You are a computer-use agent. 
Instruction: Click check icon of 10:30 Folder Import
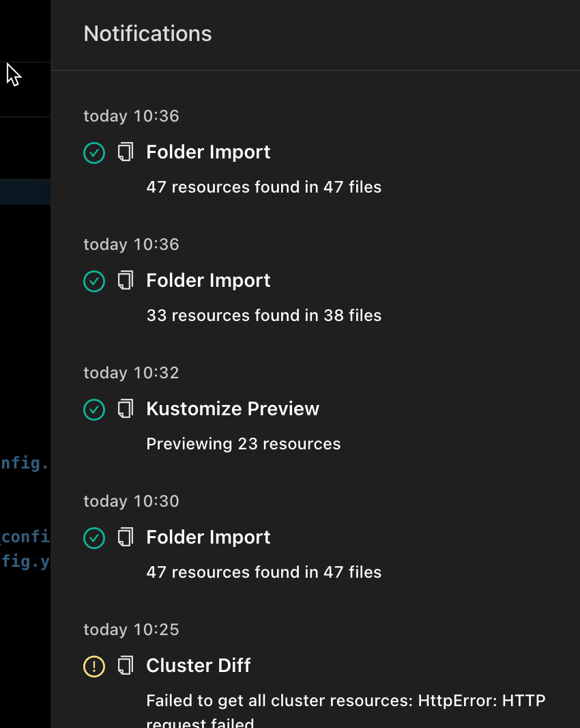click(94, 538)
